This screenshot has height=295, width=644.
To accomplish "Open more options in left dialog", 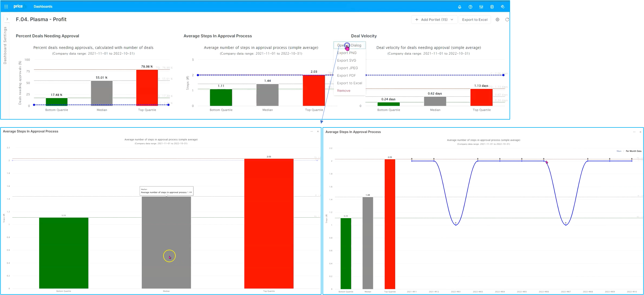I will pyautogui.click(x=312, y=132).
